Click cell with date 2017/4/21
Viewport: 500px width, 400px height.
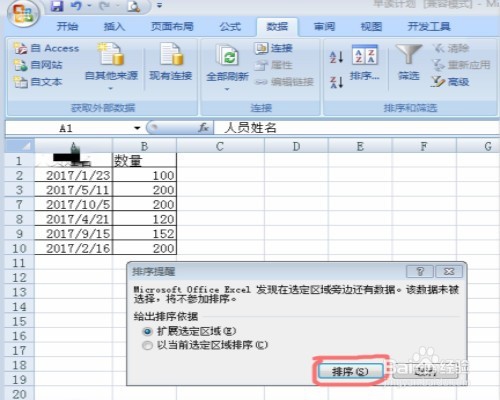click(73, 219)
